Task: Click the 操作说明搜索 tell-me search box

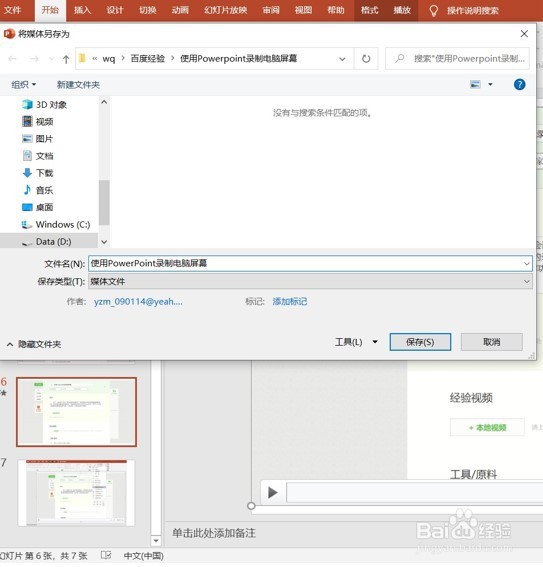Action: pos(473,10)
